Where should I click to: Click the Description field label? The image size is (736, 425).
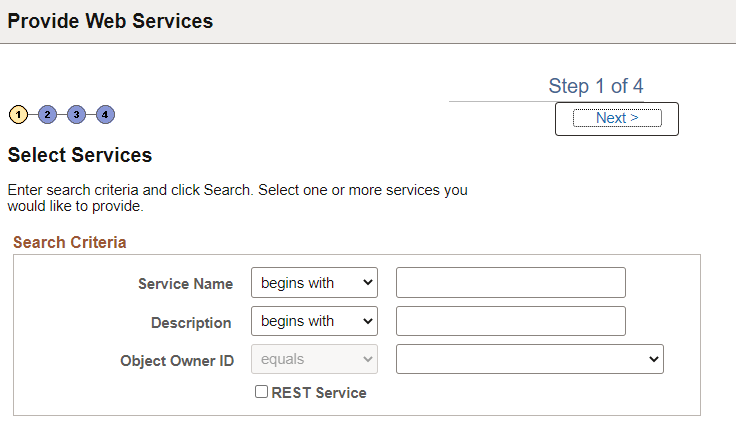[x=191, y=323]
